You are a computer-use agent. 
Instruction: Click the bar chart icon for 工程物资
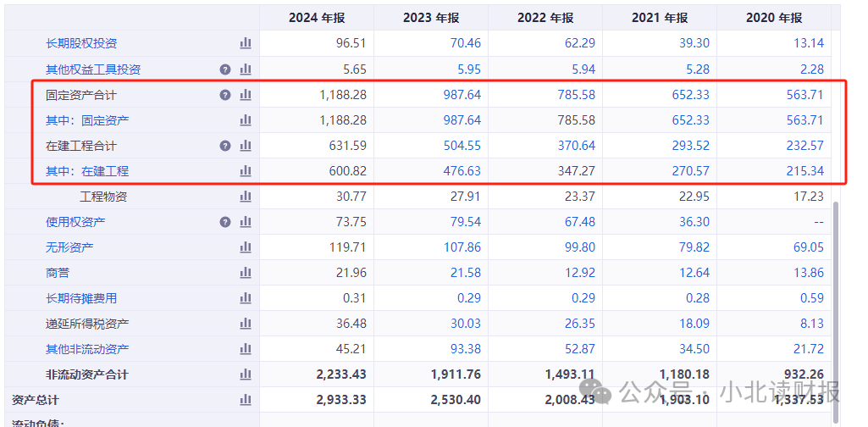[x=246, y=197]
